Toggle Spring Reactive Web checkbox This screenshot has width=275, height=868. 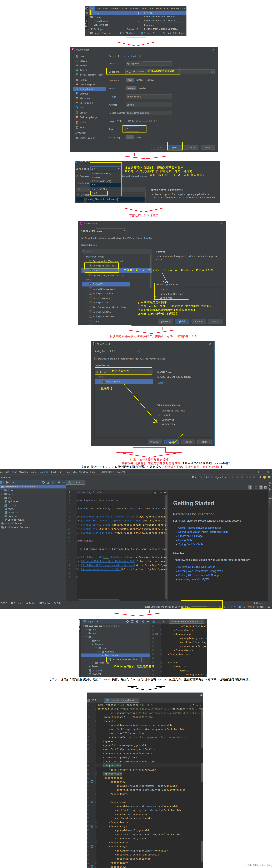[91, 289]
